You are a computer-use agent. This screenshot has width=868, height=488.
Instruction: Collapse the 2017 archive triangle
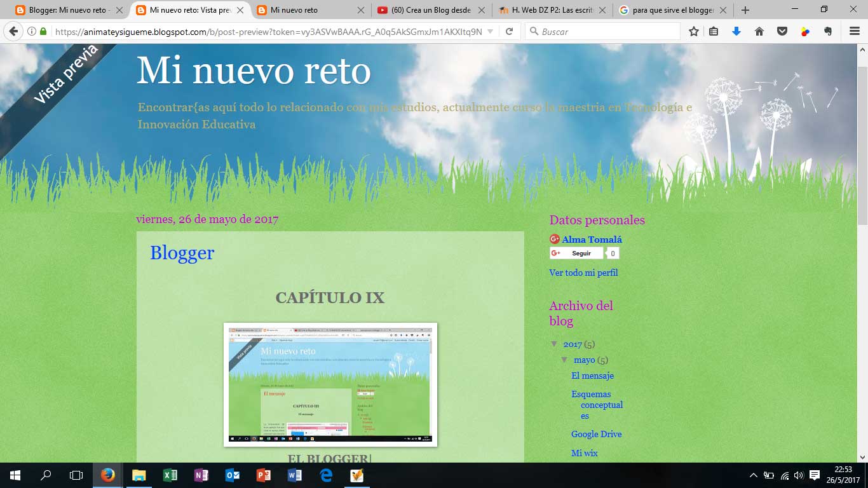click(x=555, y=344)
